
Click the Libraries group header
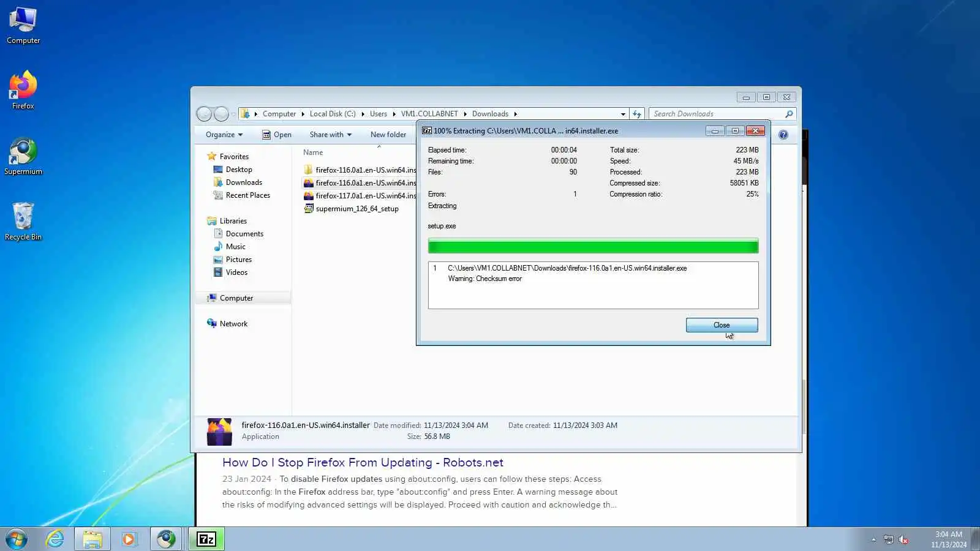click(x=227, y=221)
